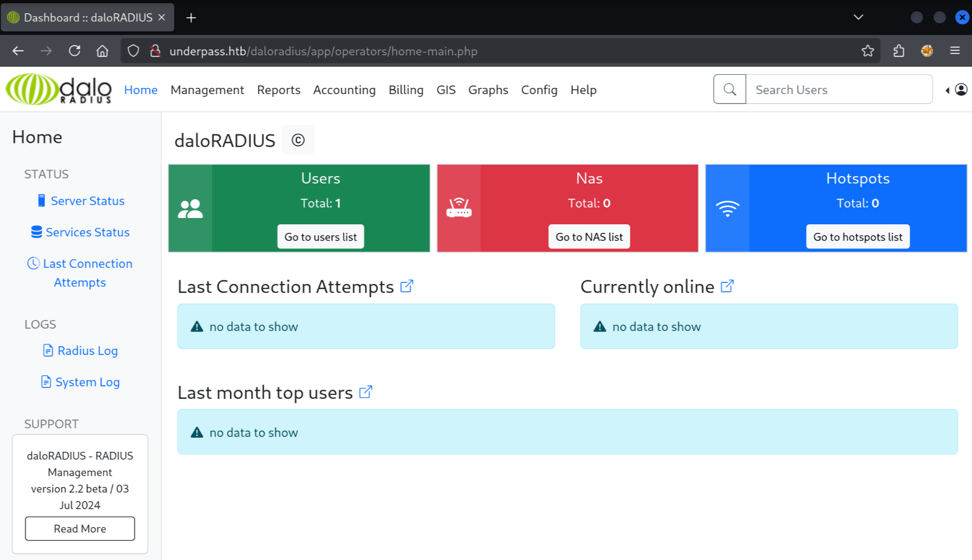Click the Hotspots card Total: 0 text
The height and width of the screenshot is (560, 972).
point(858,203)
